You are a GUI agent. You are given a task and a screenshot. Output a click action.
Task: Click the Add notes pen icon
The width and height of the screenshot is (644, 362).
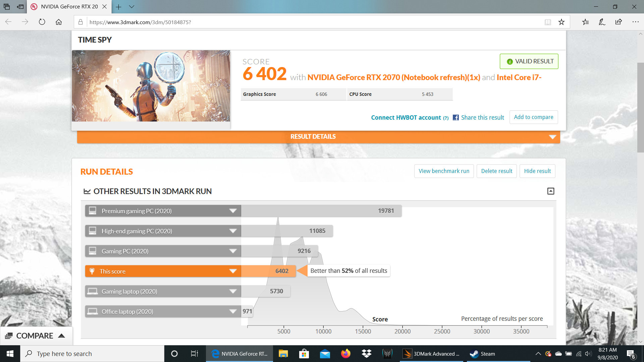coord(602,22)
